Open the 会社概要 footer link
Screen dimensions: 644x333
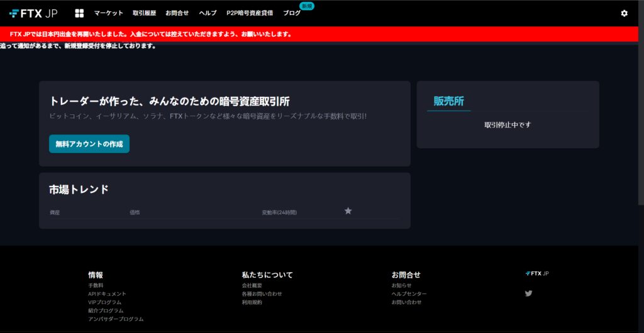click(x=252, y=285)
